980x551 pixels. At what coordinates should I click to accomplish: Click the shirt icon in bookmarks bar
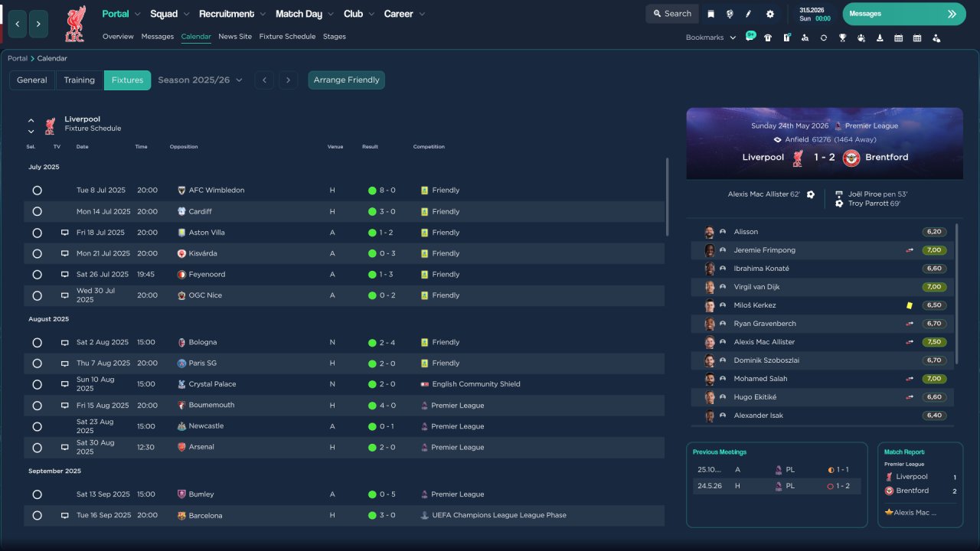[x=768, y=37]
